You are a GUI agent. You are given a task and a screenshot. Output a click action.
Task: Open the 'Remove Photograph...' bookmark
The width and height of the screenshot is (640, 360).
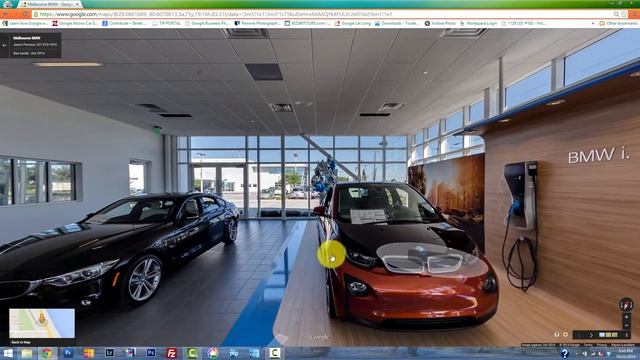pyautogui.click(x=258, y=23)
